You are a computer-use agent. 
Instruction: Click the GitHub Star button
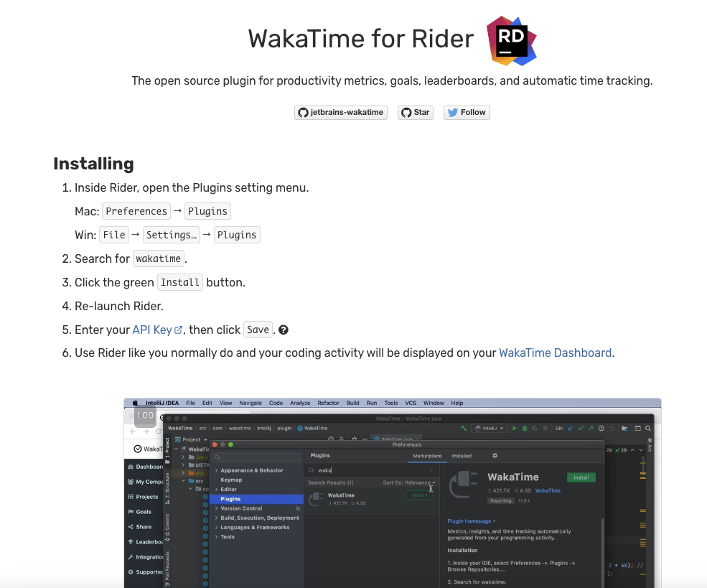[416, 112]
